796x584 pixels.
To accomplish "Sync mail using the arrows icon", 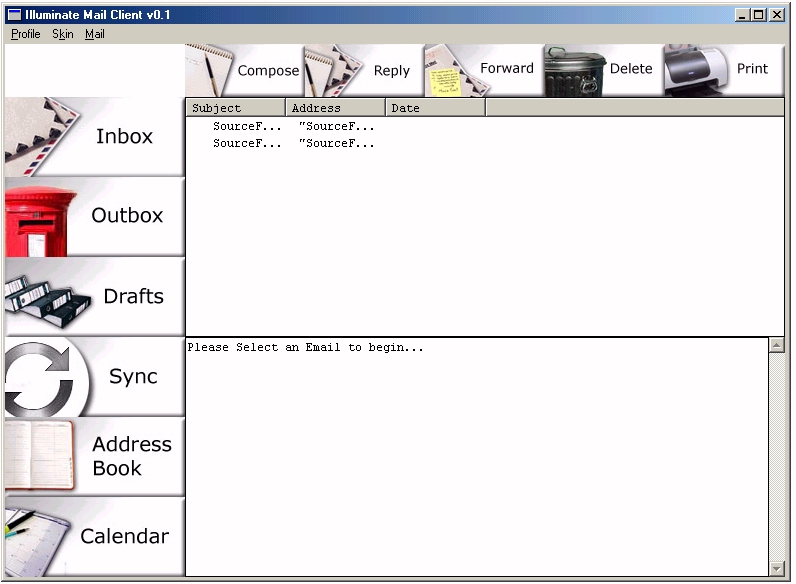I will [94, 376].
